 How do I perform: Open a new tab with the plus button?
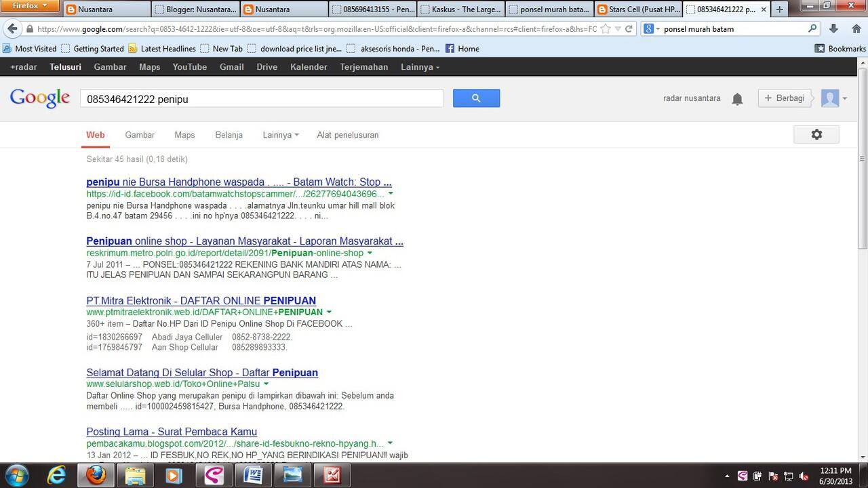tap(779, 9)
